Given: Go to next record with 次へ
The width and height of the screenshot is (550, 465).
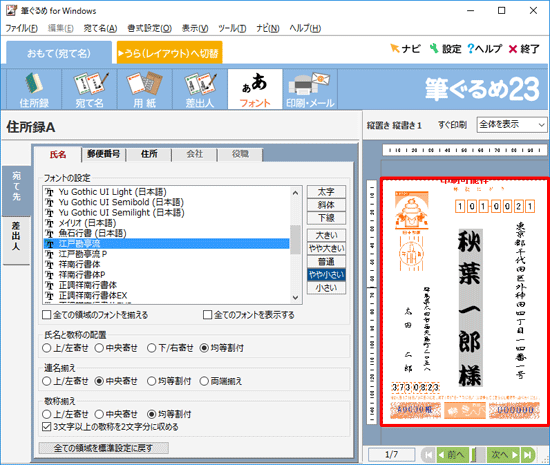Looking at the screenshot, I should (x=504, y=455).
